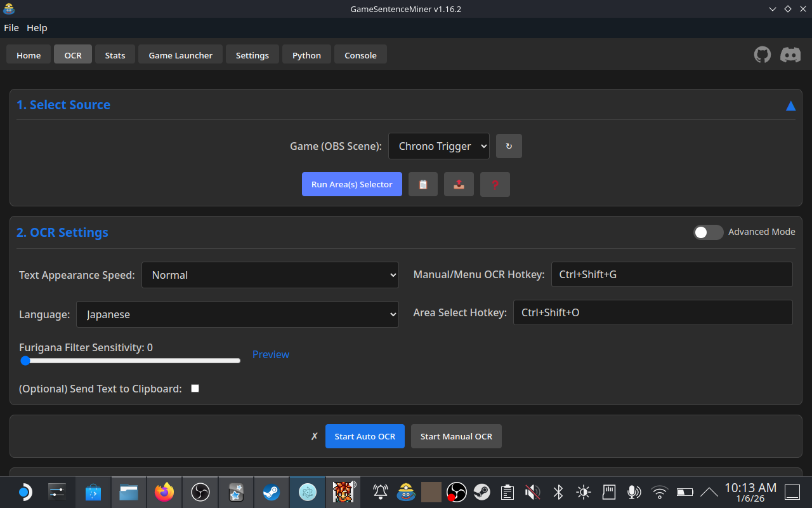Unmute the volume icon in the tray
This screenshot has height=508, width=812.
532,492
